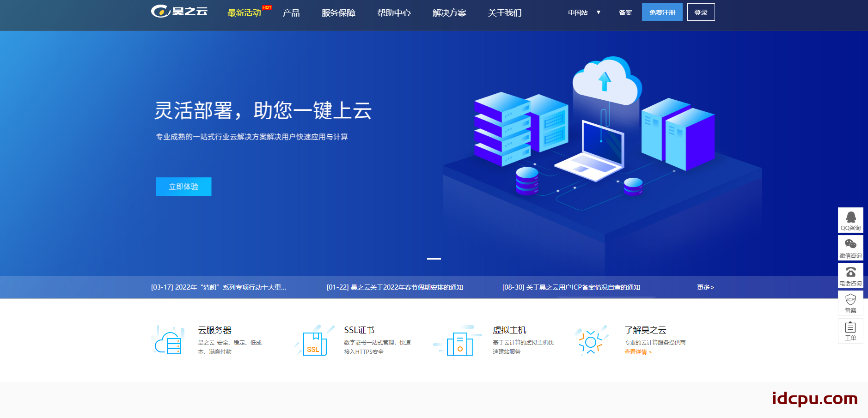868x418 pixels.
Task: Select the banner carousel indicator dash
Action: (434, 259)
